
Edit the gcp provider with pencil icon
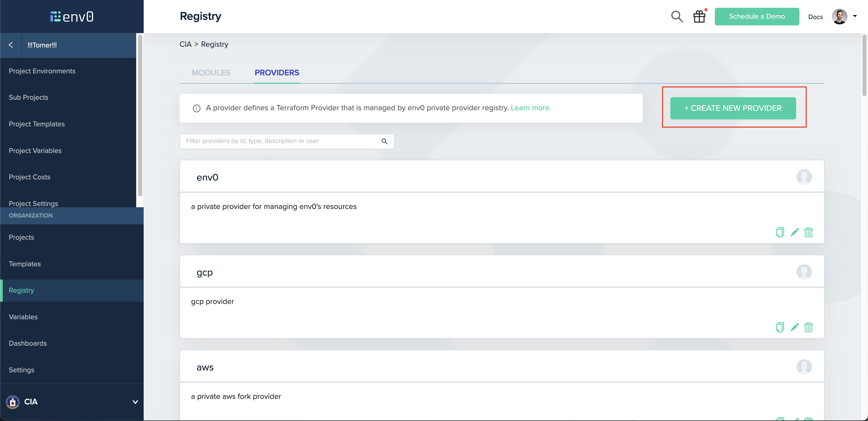[795, 327]
